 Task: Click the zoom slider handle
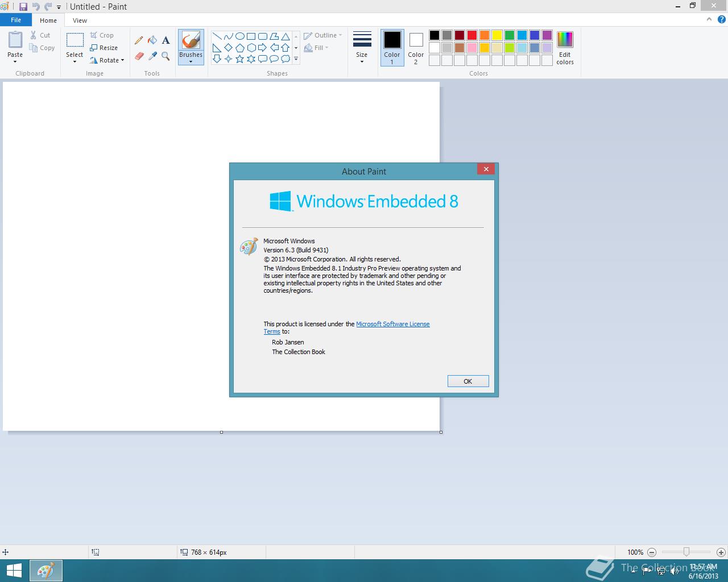(686, 552)
